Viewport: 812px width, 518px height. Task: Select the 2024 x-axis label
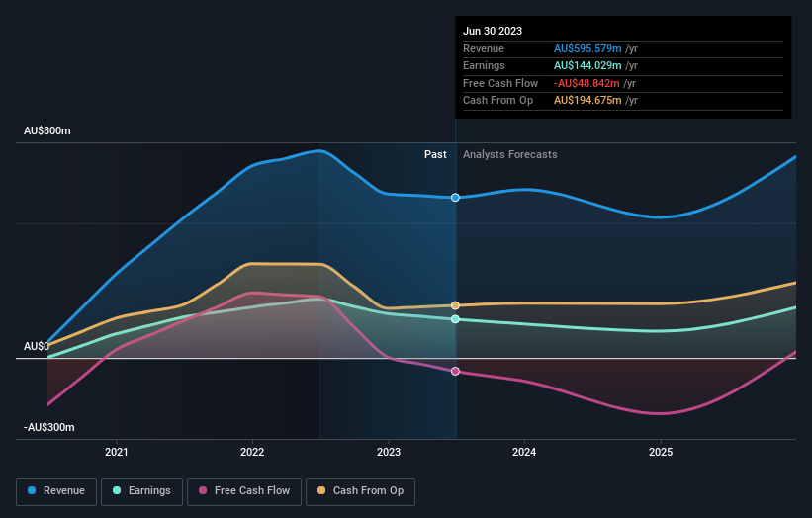pos(524,452)
